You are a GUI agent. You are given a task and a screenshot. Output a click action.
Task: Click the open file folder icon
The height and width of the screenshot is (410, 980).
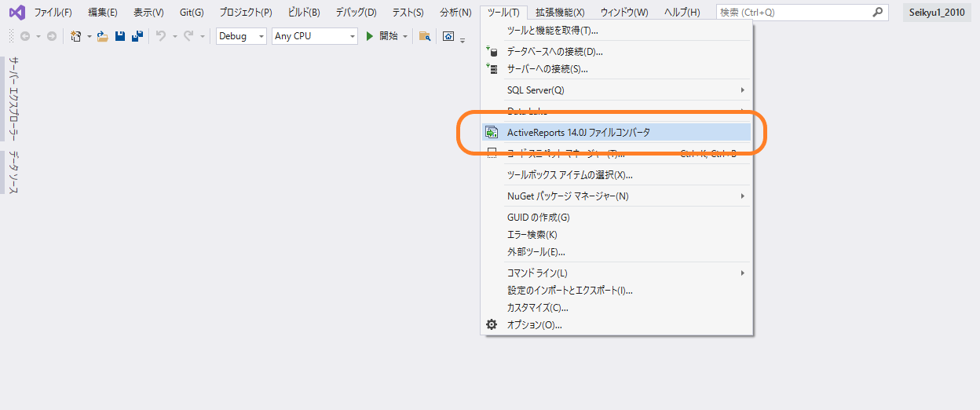pos(103,36)
